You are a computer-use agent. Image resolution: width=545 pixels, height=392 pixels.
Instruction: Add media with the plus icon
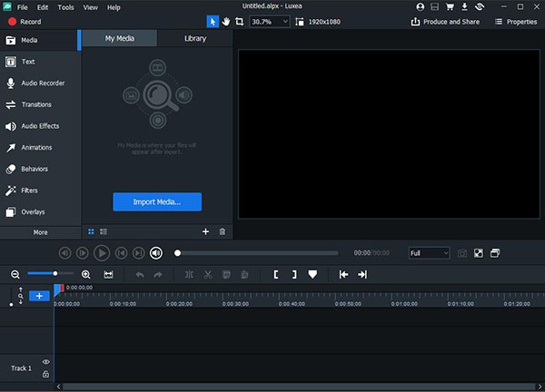point(206,231)
